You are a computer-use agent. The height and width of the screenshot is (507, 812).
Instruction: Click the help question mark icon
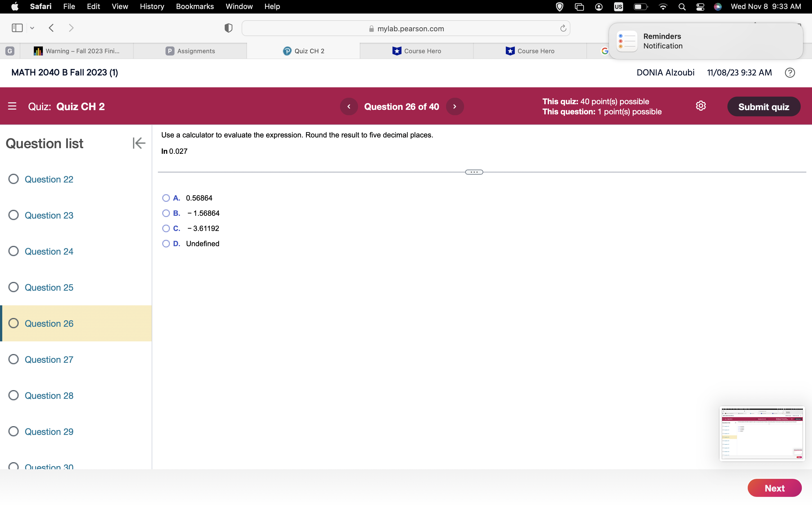click(x=790, y=72)
